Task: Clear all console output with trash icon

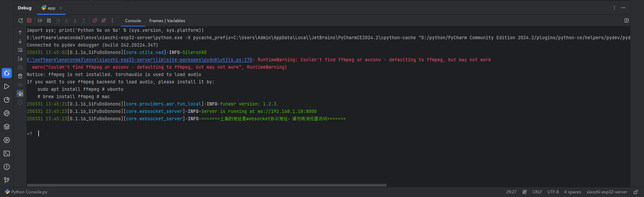Action: click(20, 76)
